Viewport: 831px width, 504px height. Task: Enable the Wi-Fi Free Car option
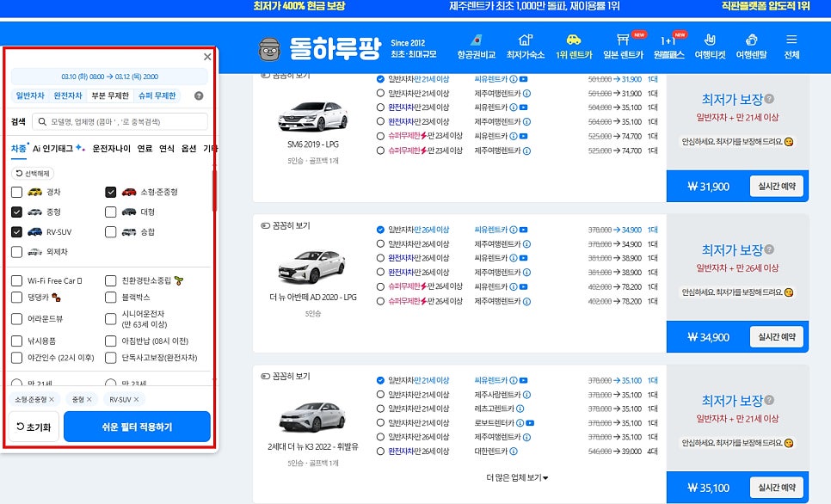[x=17, y=281]
